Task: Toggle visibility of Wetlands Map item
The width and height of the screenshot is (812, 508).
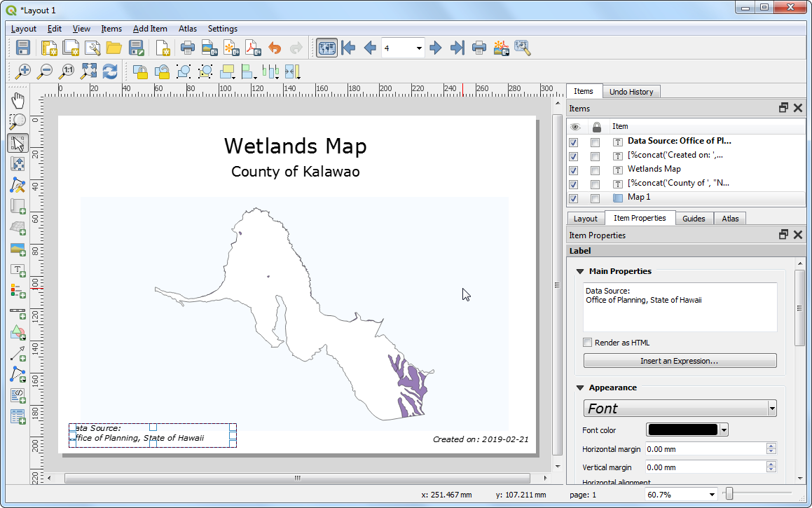Action: click(x=574, y=170)
